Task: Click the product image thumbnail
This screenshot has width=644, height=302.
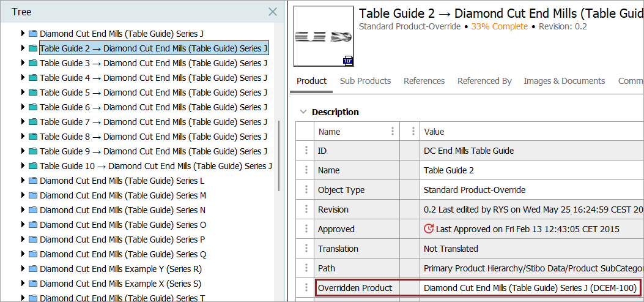Action: click(324, 36)
